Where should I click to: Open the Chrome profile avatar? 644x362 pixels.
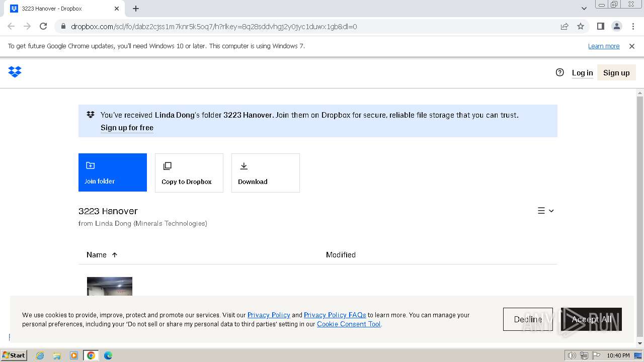(616, 26)
